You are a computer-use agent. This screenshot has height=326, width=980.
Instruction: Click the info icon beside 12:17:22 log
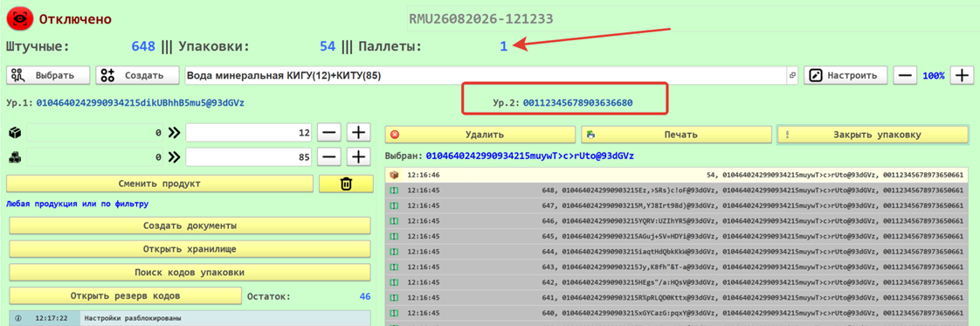point(17,318)
